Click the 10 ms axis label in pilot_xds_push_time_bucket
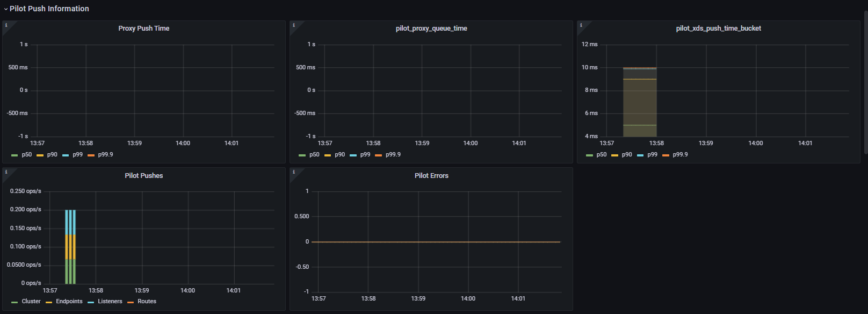The width and height of the screenshot is (868, 314). point(589,68)
